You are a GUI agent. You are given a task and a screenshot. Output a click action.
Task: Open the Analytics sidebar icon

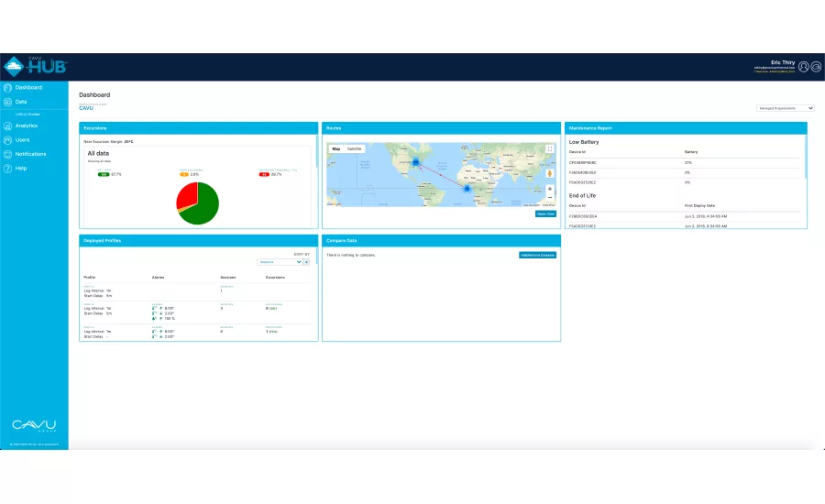tap(7, 126)
